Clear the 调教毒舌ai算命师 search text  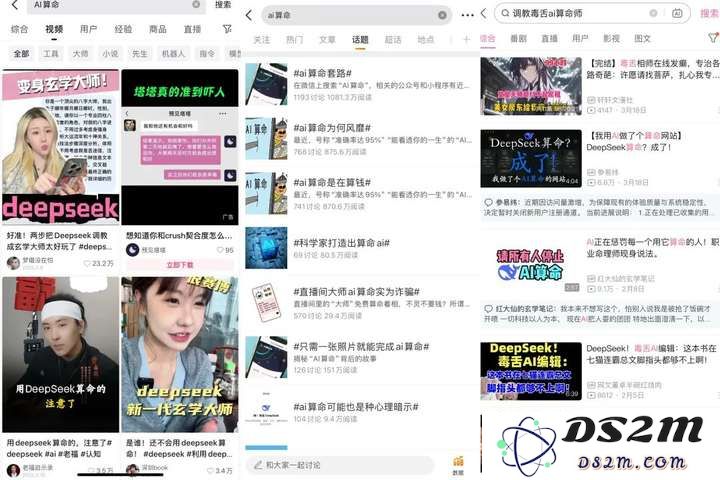click(x=653, y=13)
